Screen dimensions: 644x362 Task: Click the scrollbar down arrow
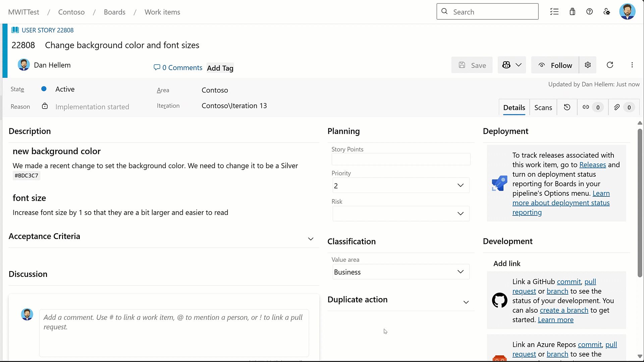coord(640,356)
